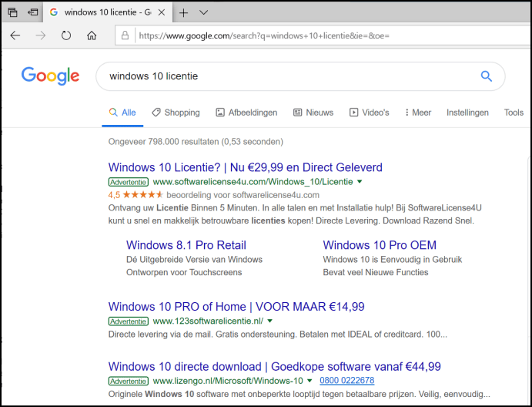
Task: Go back with the back arrow
Action: [x=15, y=35]
